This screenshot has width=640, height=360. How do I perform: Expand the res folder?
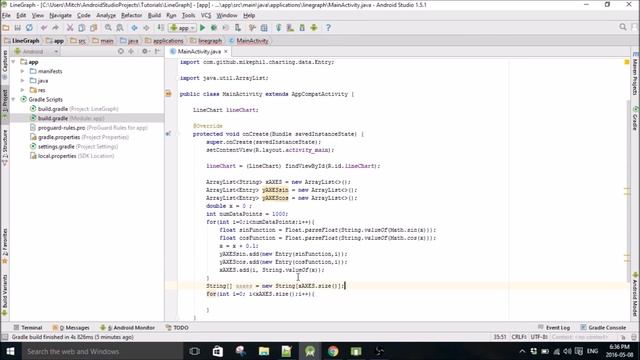point(22,90)
